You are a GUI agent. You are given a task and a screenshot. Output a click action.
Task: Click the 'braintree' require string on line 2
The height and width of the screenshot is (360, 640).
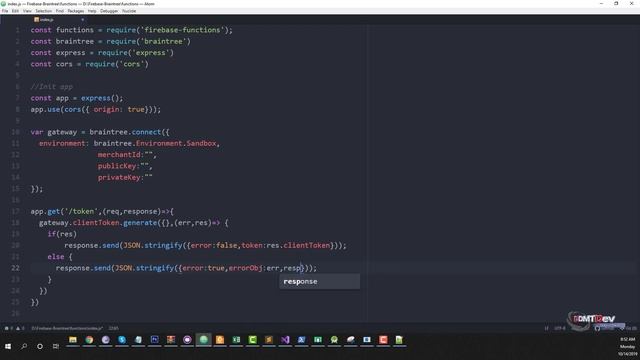click(x=163, y=41)
